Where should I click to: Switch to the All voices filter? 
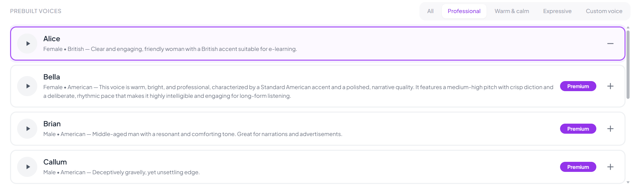430,11
